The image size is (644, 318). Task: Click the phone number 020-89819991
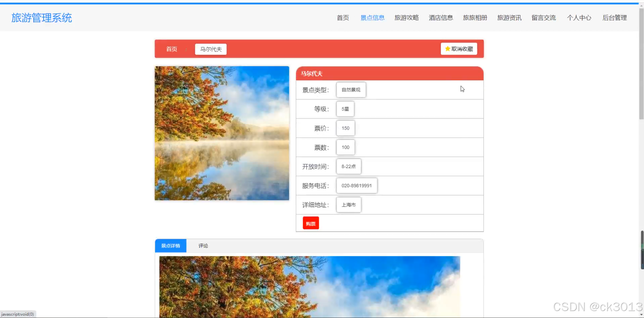[x=356, y=186]
